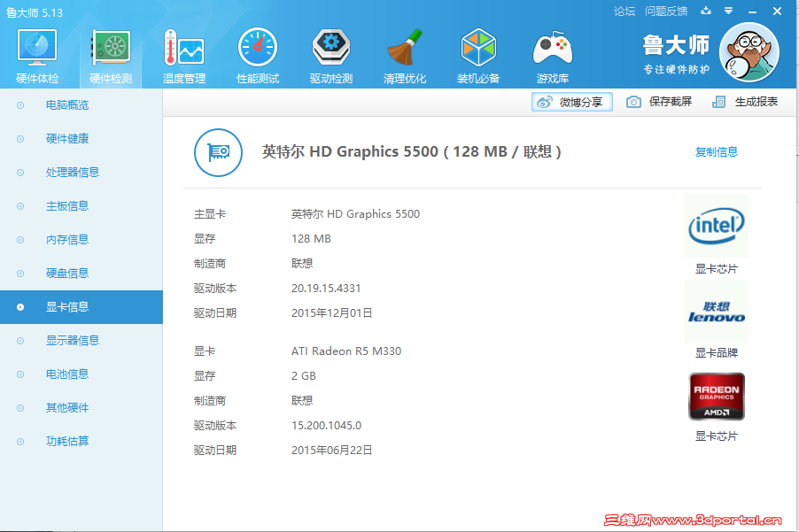Click the Intel chip logo

pos(717,226)
